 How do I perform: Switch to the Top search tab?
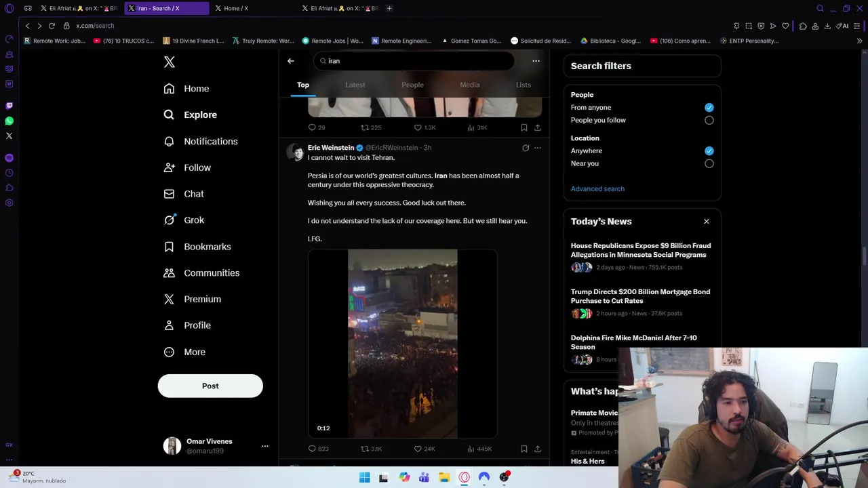tap(303, 85)
